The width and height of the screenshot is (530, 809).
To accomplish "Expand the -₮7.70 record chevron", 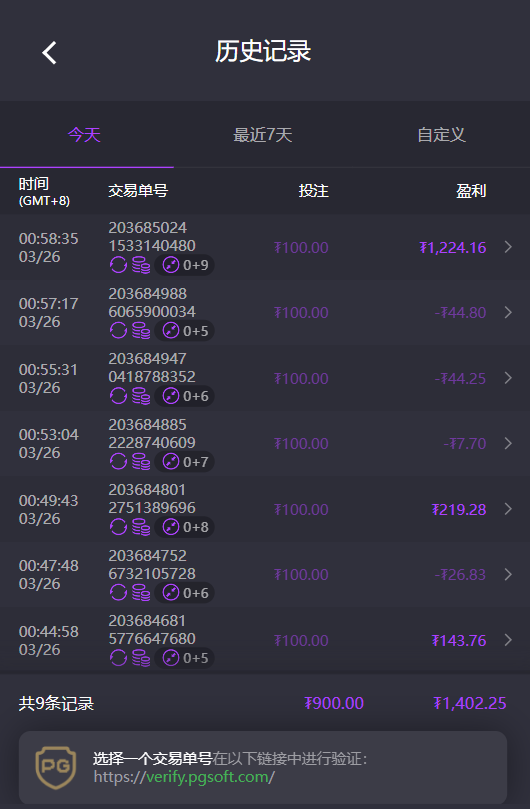I will [508, 443].
